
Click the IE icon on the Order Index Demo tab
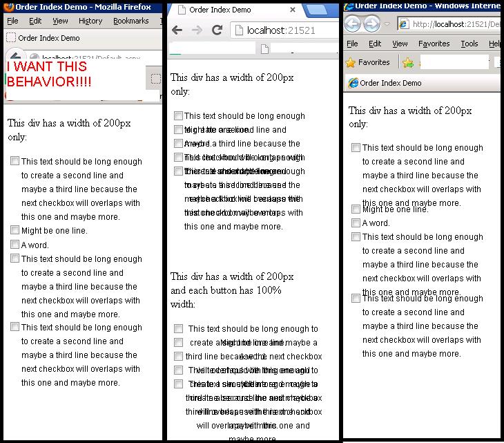tap(353, 83)
